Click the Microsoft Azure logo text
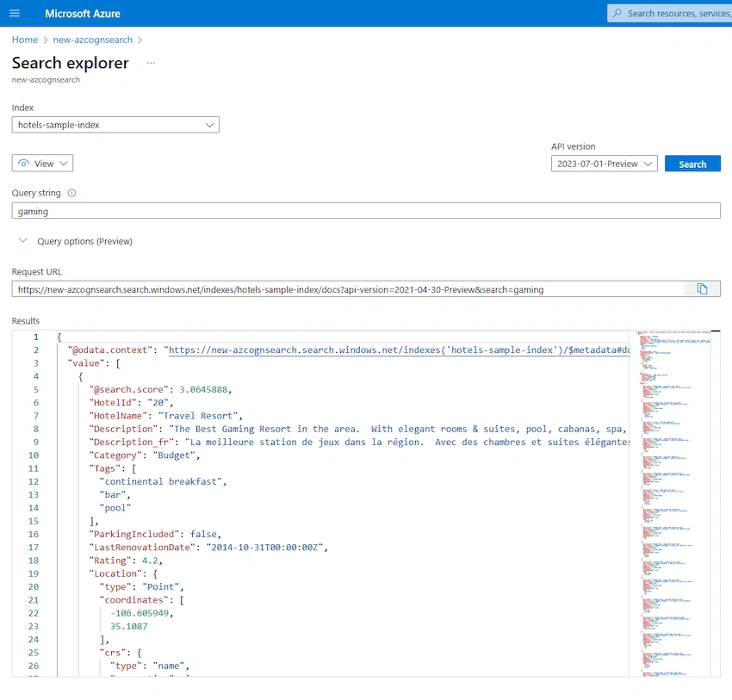The width and height of the screenshot is (732, 700). [83, 14]
